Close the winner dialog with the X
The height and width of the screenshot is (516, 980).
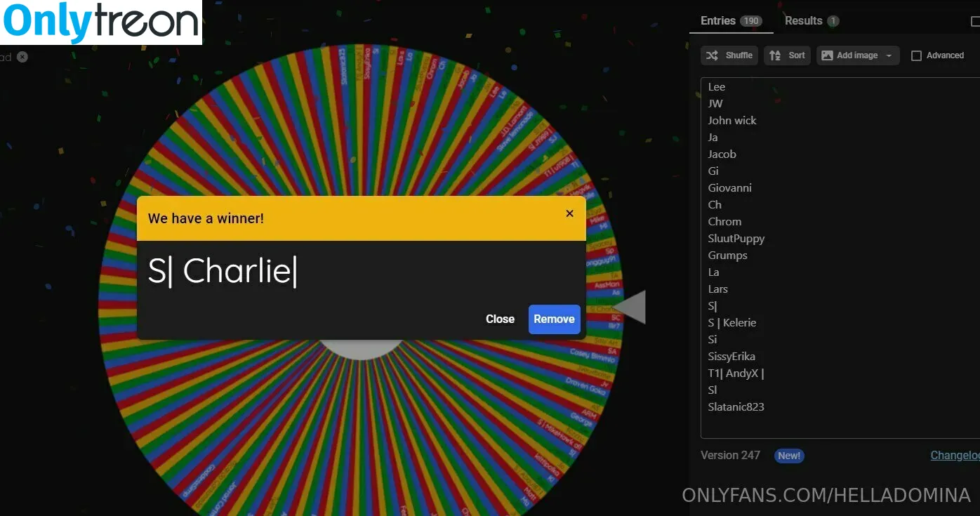click(x=569, y=213)
